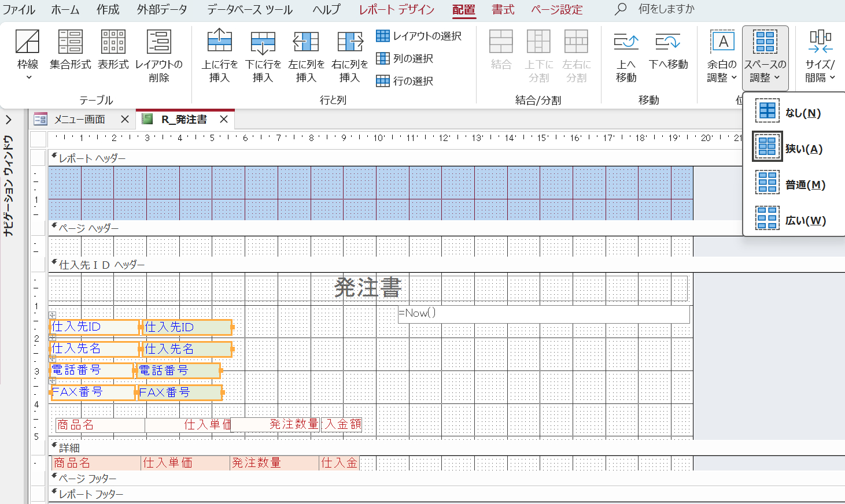Insert column right with 右に列を挿入
Screen dimensions: 845x504
click(x=350, y=55)
